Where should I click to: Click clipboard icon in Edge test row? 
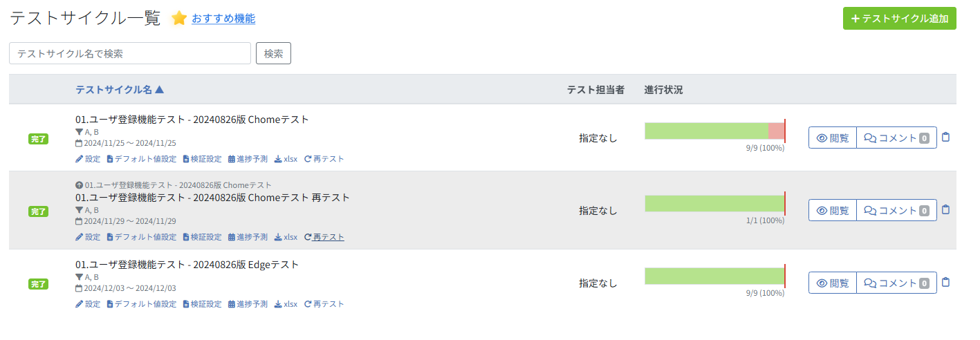[946, 282]
